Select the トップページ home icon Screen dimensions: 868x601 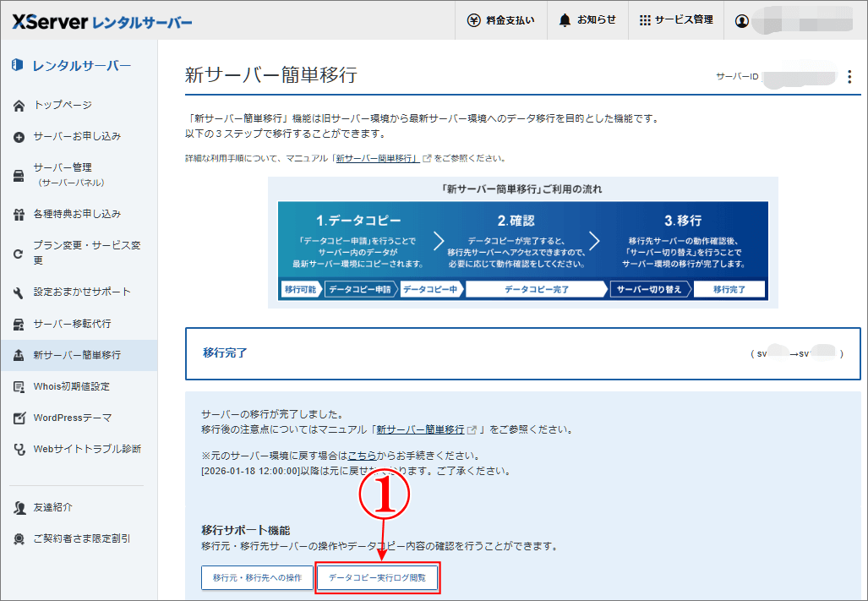pos(19,107)
